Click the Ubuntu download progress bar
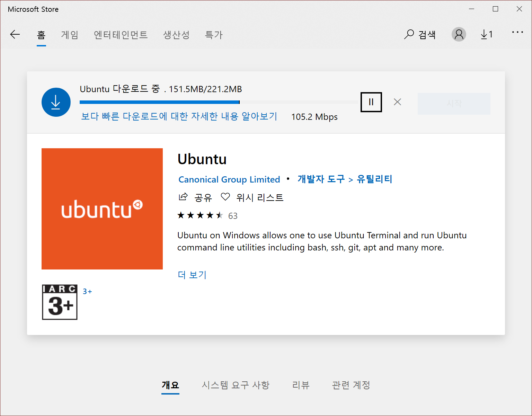The height and width of the screenshot is (416, 532). click(x=219, y=102)
